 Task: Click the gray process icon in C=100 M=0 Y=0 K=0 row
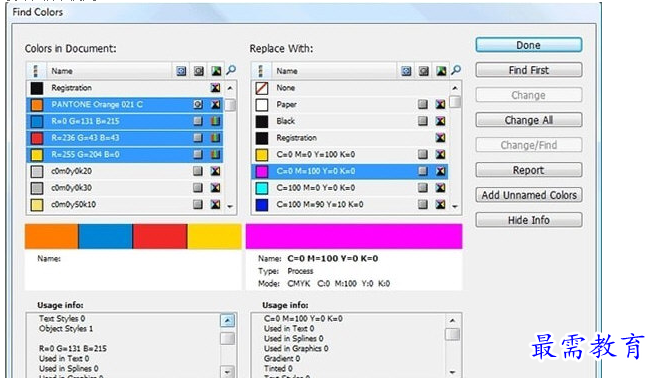[423, 188]
